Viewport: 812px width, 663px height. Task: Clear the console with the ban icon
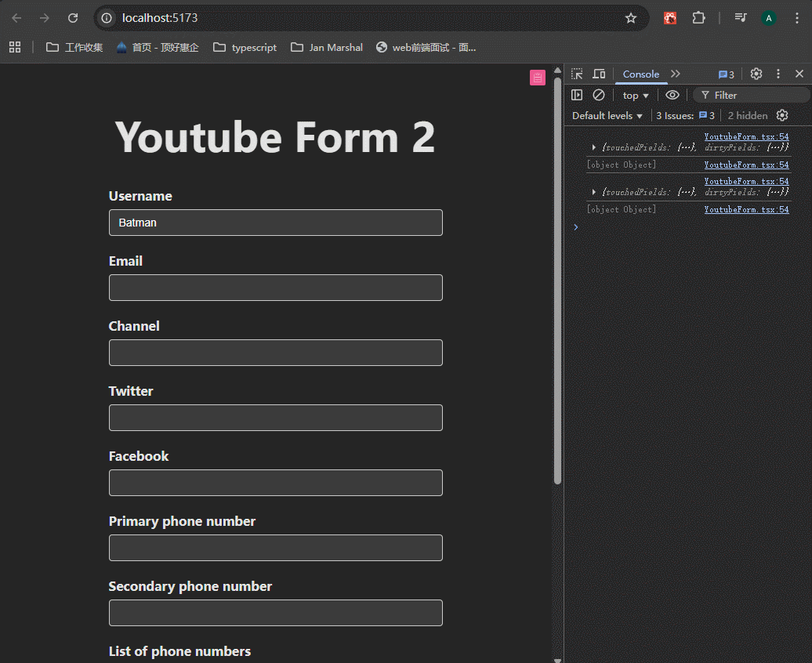tap(599, 95)
